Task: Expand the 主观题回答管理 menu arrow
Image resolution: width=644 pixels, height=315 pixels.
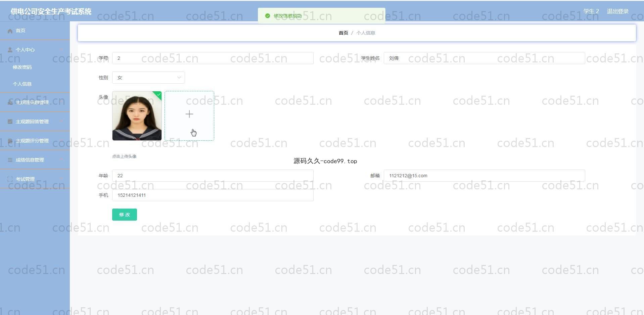Action: (61, 122)
